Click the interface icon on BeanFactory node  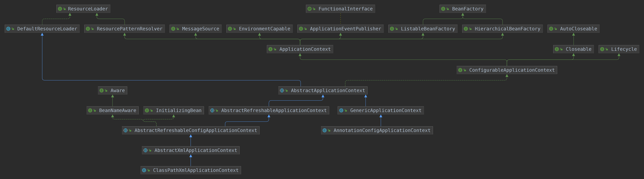[443, 9]
